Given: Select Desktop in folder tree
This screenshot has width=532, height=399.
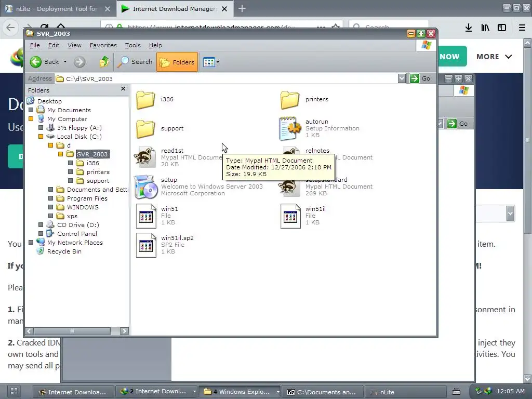Looking at the screenshot, I should pyautogui.click(x=49, y=101).
